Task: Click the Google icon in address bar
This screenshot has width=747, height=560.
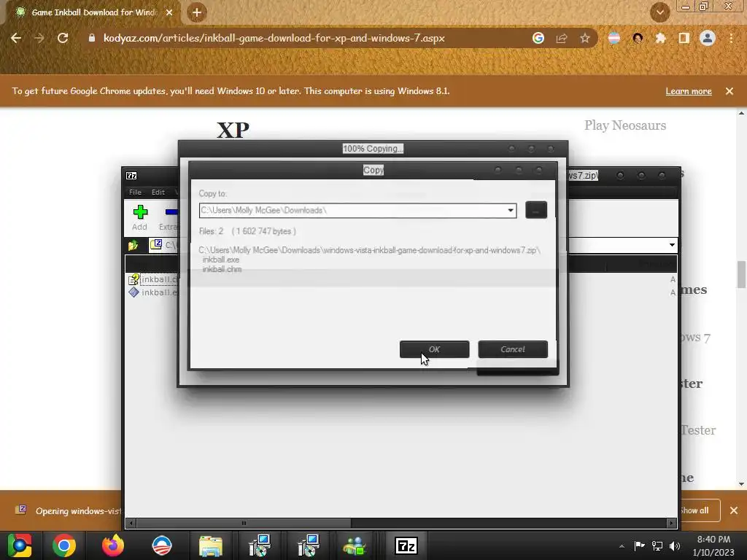Action: click(538, 38)
